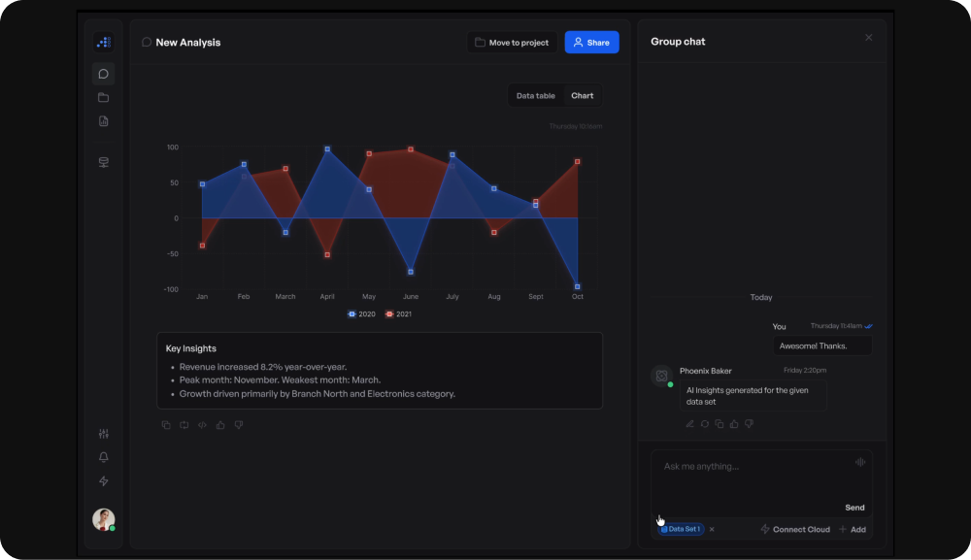The image size is (971, 560).
Task: Open the reports document icon in sidebar
Action: [x=104, y=121]
